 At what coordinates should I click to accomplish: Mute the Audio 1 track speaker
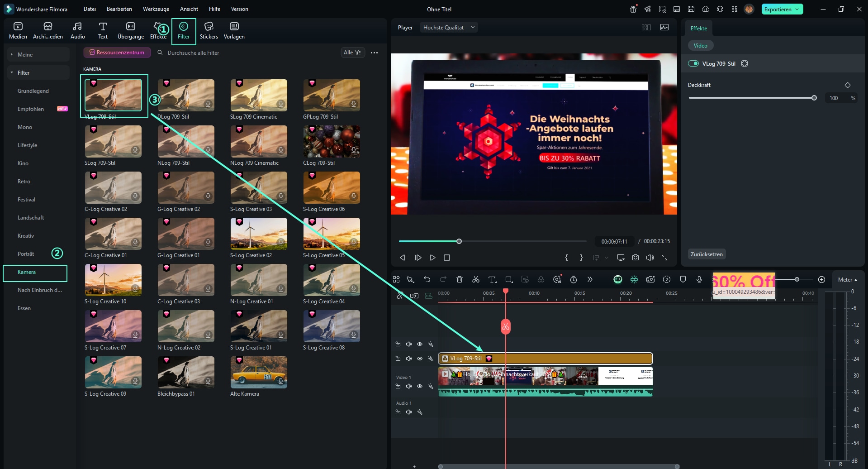[x=409, y=412]
